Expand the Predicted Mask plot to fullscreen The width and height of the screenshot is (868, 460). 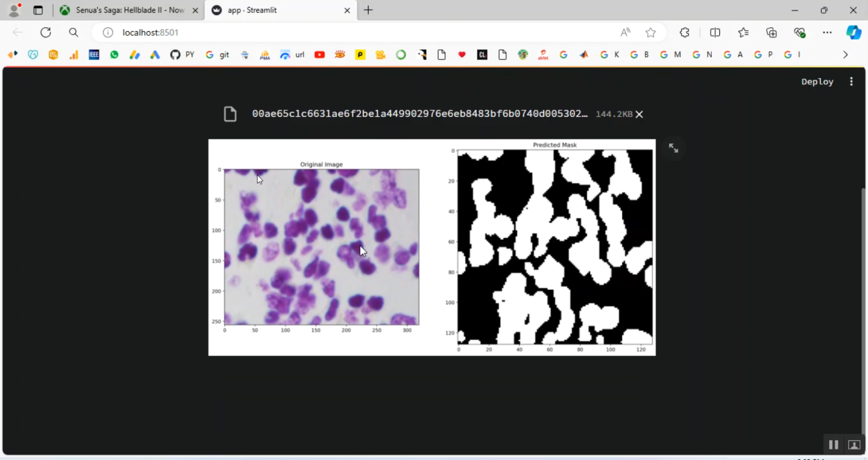(673, 148)
